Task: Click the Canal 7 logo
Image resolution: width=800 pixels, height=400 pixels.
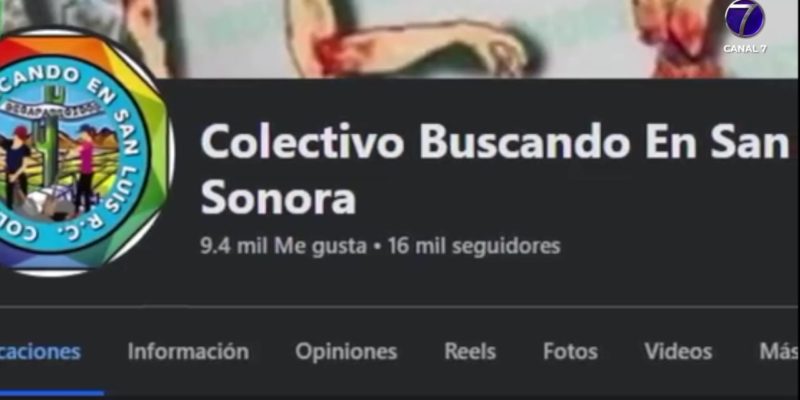Action: pyautogui.click(x=745, y=19)
